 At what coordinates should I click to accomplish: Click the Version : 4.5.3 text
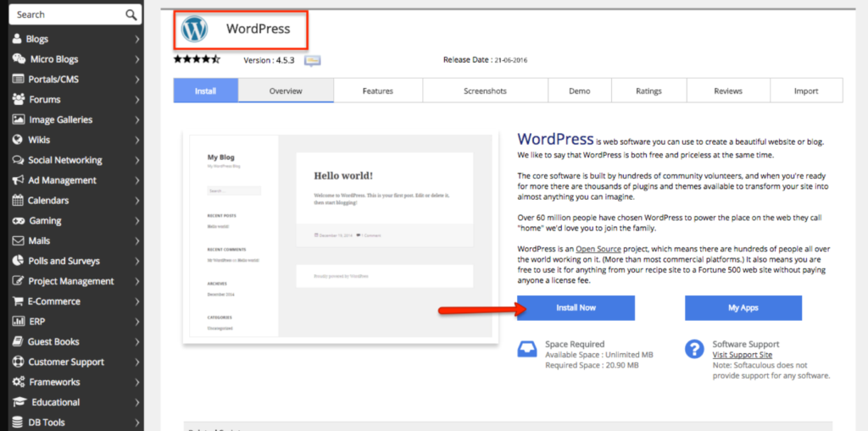(269, 60)
